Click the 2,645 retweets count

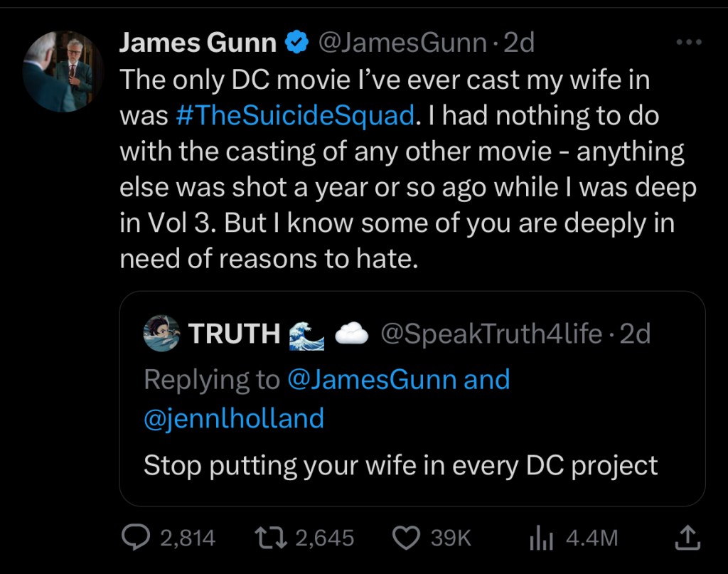coord(324,538)
